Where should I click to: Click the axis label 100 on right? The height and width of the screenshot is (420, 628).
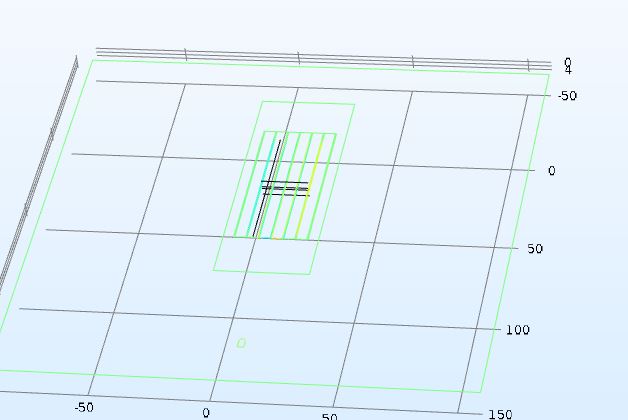(x=517, y=330)
